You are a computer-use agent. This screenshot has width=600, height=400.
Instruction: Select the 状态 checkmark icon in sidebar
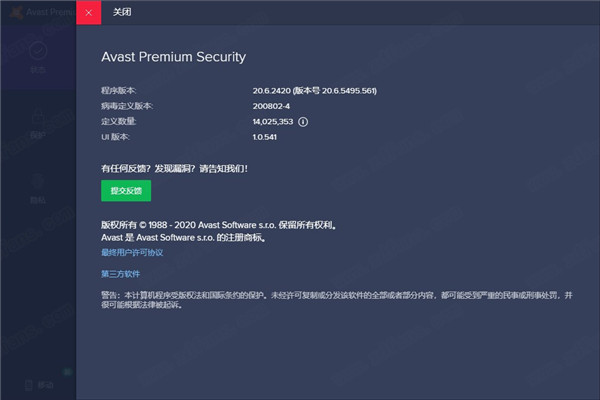[x=37, y=51]
